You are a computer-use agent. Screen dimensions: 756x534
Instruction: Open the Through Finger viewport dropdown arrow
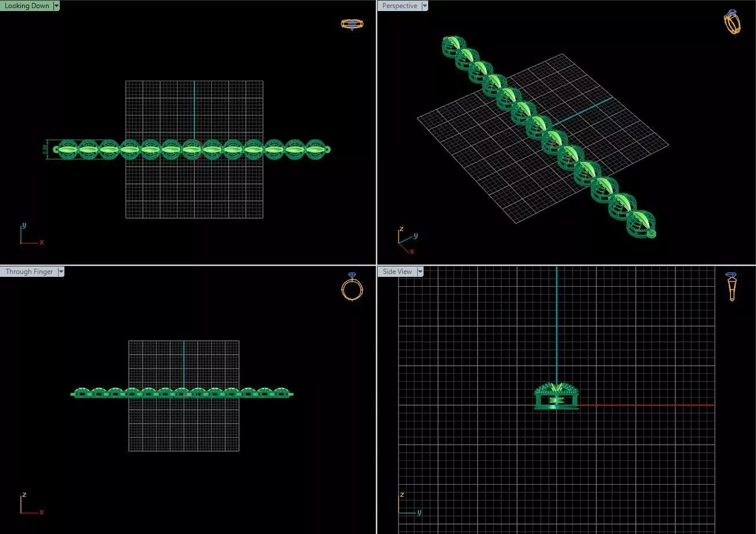pyautogui.click(x=61, y=272)
